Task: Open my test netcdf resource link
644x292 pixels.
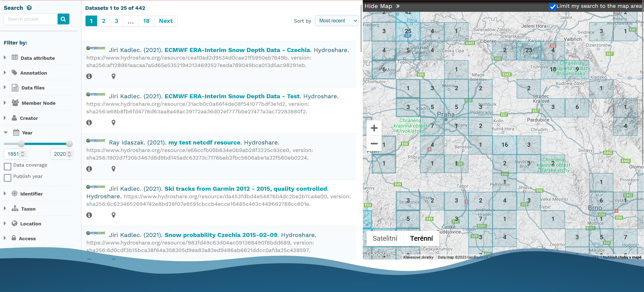Action: click(205, 142)
